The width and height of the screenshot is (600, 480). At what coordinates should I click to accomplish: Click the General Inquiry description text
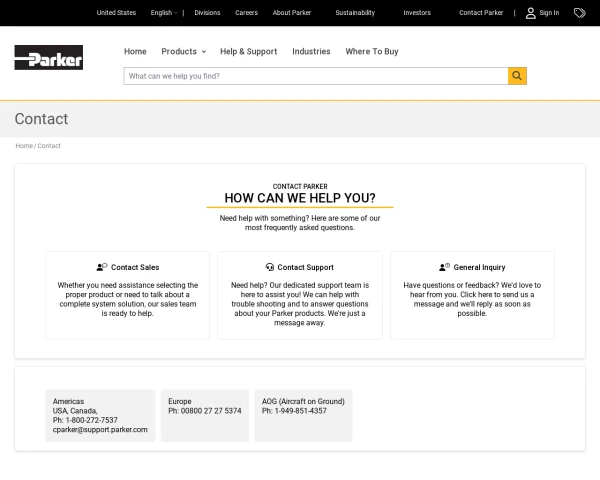click(x=472, y=299)
